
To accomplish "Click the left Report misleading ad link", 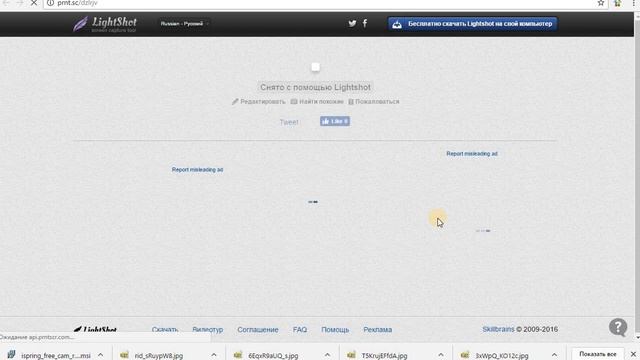I will [x=197, y=169].
